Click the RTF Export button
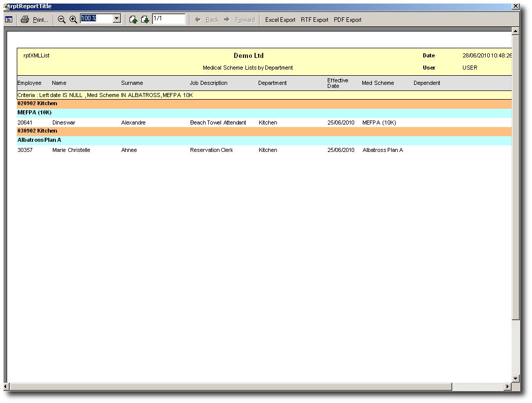532x403 pixels. click(315, 20)
